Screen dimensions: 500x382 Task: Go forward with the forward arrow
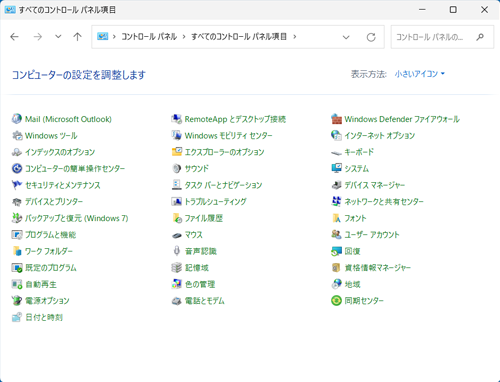pyautogui.click(x=38, y=37)
